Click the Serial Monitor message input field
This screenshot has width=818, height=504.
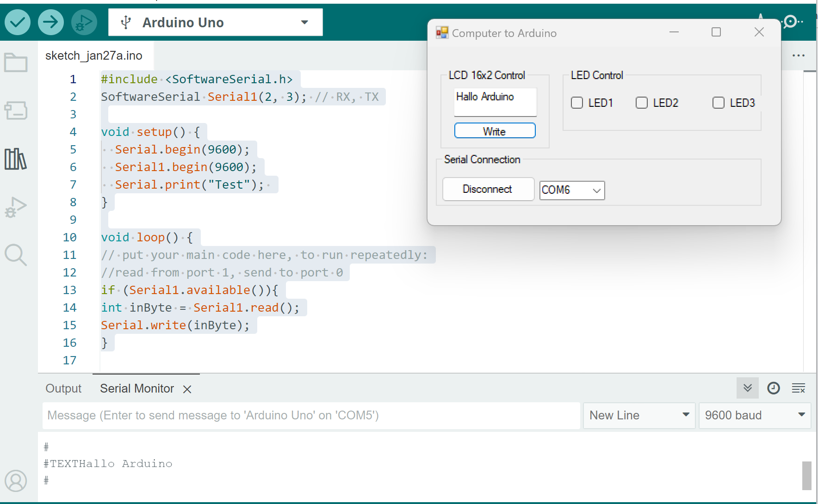click(x=311, y=415)
